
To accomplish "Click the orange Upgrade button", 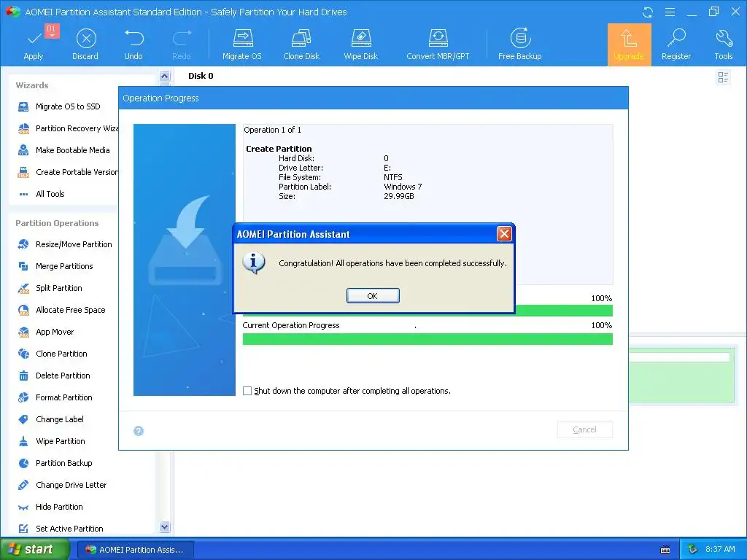I will tap(629, 44).
